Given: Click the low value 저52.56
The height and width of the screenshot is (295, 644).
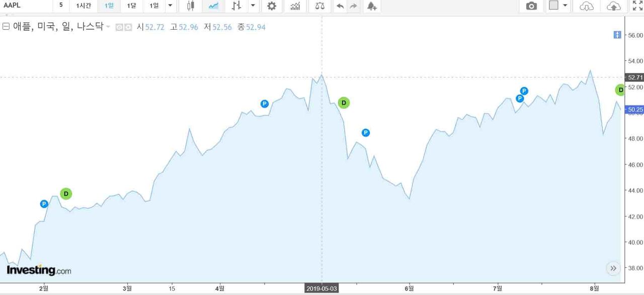Looking at the screenshot, I should (218, 27).
